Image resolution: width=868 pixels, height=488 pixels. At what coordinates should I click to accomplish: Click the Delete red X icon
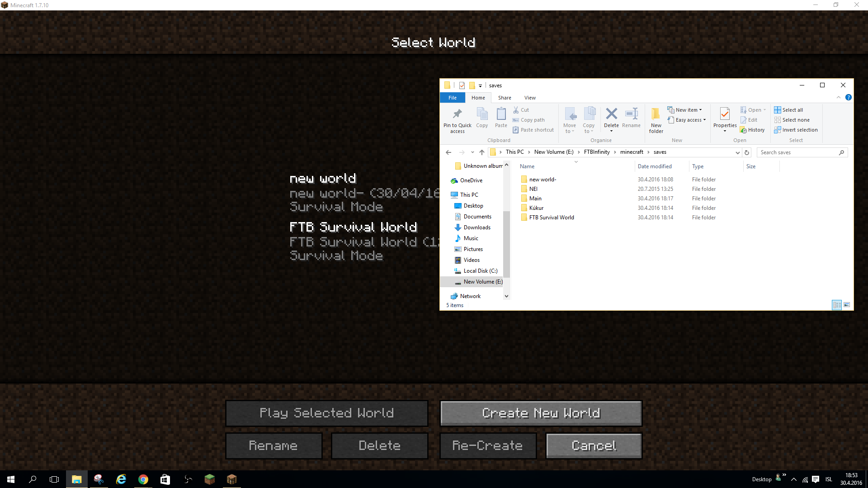[611, 114]
